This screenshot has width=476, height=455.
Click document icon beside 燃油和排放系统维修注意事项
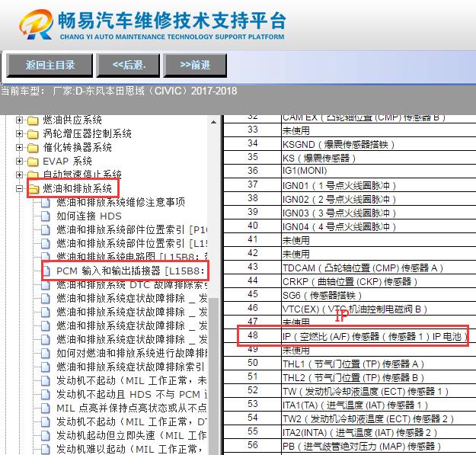(x=46, y=203)
